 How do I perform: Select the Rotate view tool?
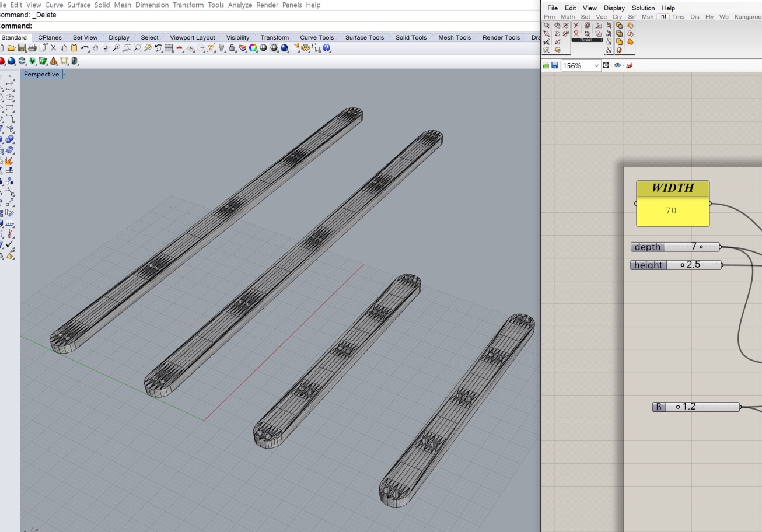point(106,48)
